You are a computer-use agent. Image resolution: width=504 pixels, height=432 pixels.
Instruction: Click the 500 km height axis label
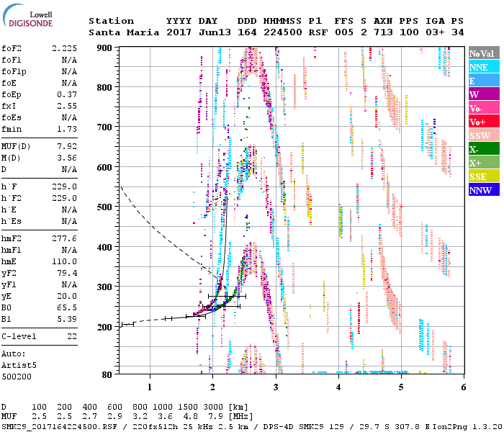[104, 207]
